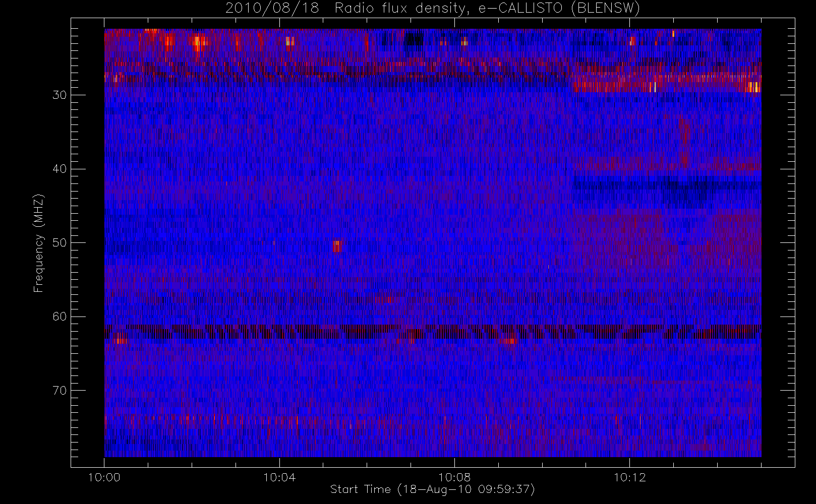Click the 30 frequency tick label
816x504 pixels.
(x=60, y=95)
